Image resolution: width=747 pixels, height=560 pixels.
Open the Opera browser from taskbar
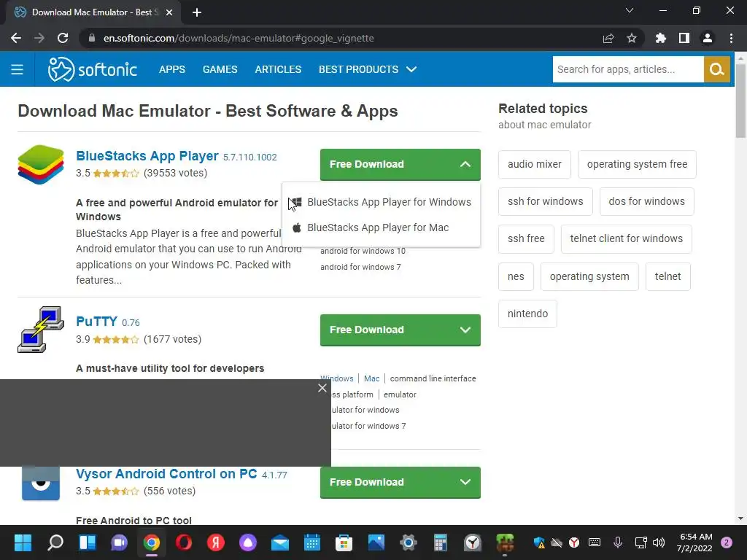click(x=183, y=542)
